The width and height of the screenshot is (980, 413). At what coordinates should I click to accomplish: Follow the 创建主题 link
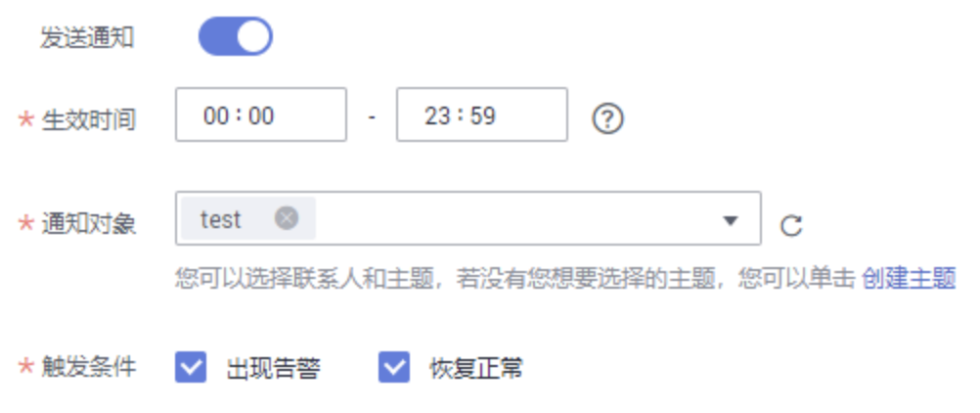point(909,278)
